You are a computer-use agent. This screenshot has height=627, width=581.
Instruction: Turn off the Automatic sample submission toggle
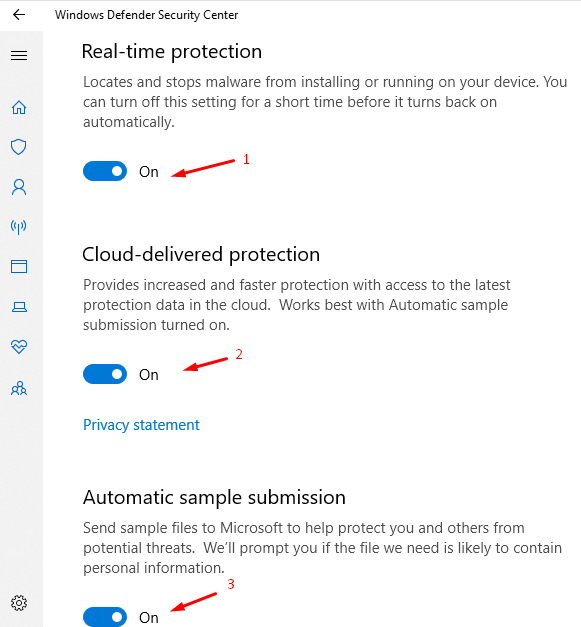pos(105,617)
